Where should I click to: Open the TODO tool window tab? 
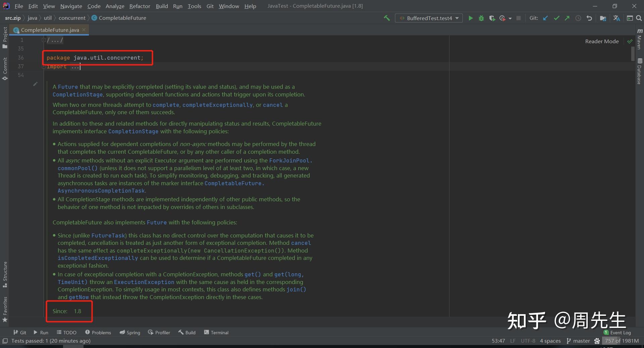[x=66, y=332]
